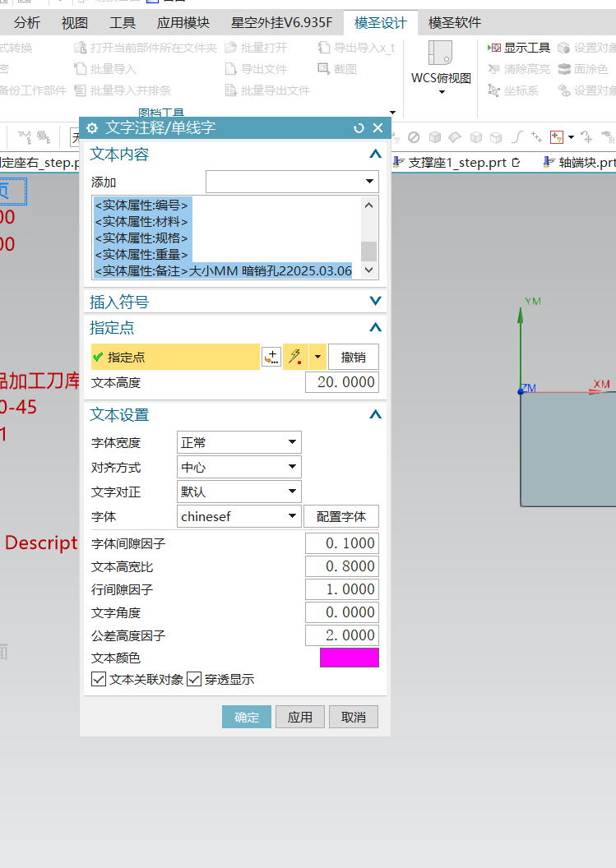Screen dimensions: 616x868
Task: Click the 文字角度 input field
Action: tap(342, 612)
